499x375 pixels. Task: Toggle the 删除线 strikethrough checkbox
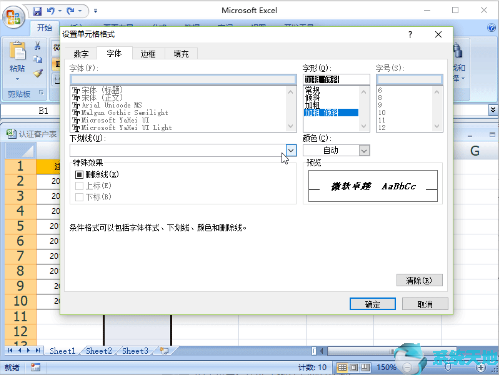click(x=79, y=174)
